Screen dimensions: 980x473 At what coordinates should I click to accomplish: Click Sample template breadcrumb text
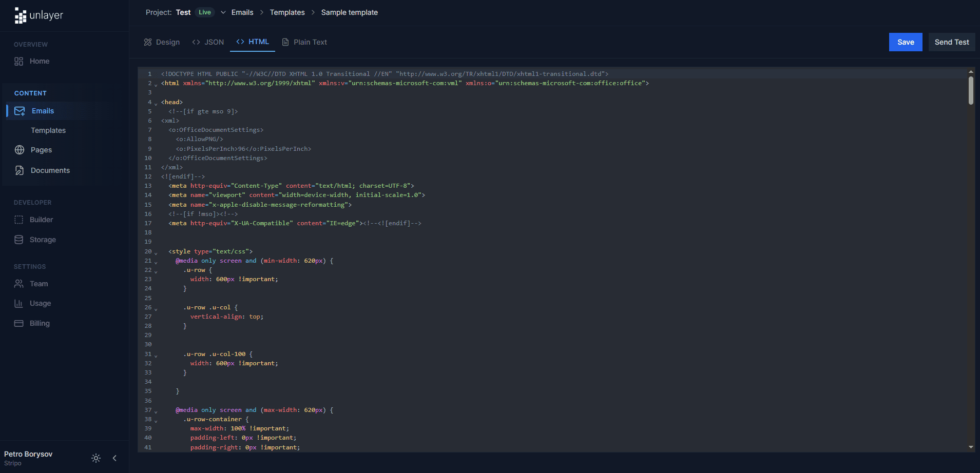350,12
